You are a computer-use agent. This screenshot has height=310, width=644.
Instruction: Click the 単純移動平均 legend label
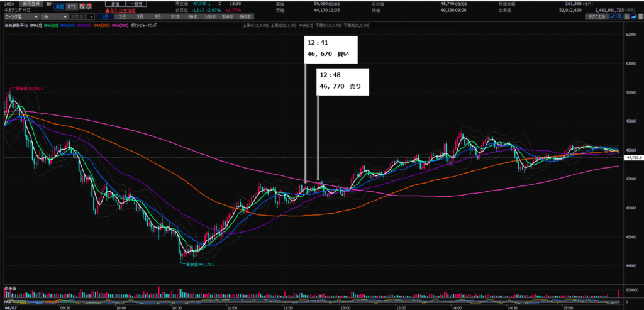tap(16, 25)
